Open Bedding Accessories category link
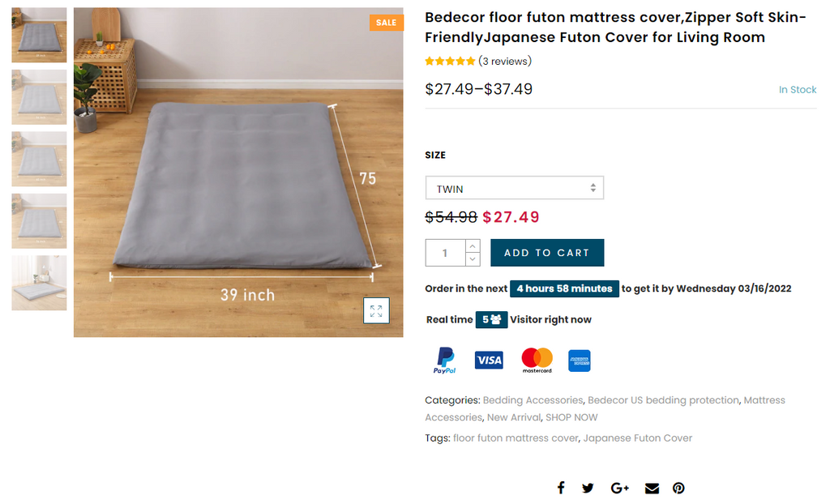 click(533, 400)
